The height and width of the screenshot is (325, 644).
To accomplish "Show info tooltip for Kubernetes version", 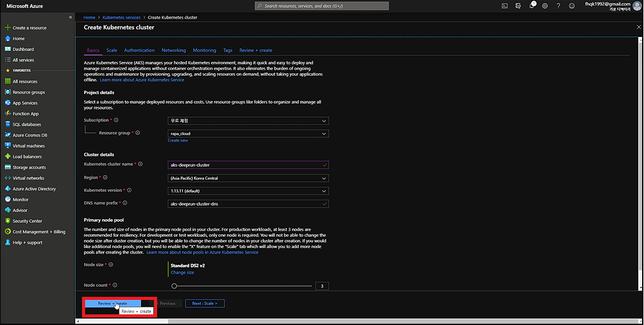I will pos(130,190).
